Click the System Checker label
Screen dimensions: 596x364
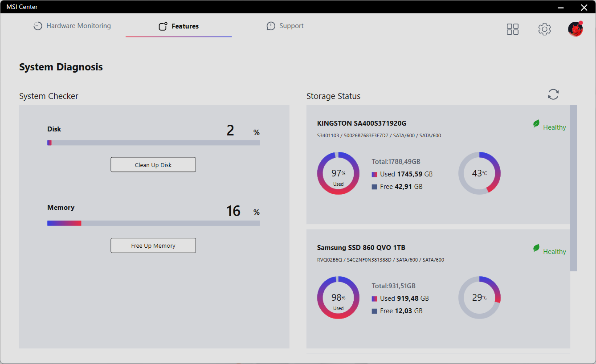point(49,96)
